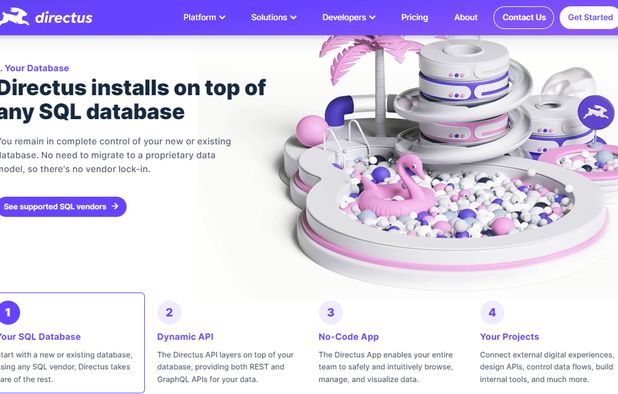Click the round rabbit badge in the illustration
This screenshot has height=394, width=618.
tap(596, 112)
